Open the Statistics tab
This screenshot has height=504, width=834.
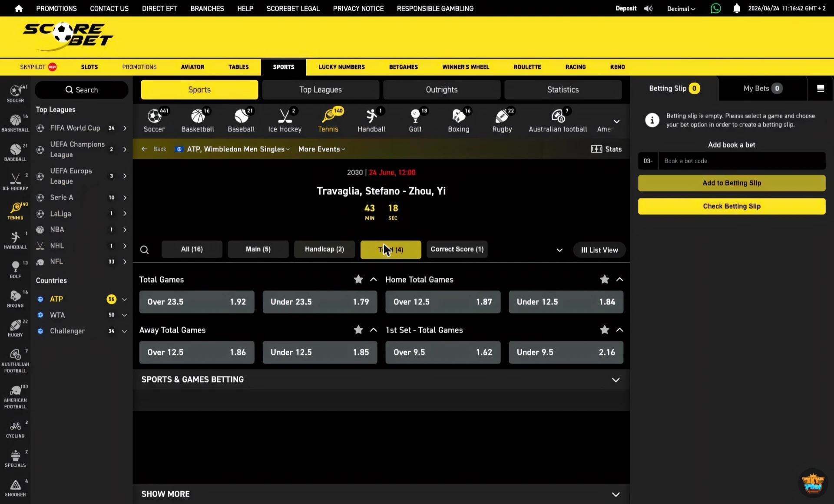click(563, 89)
